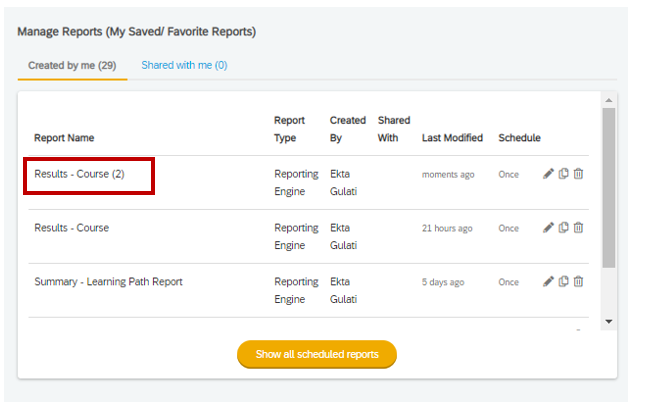Copy the Results - Course (2) report
The image size is (664, 416).
[563, 174]
